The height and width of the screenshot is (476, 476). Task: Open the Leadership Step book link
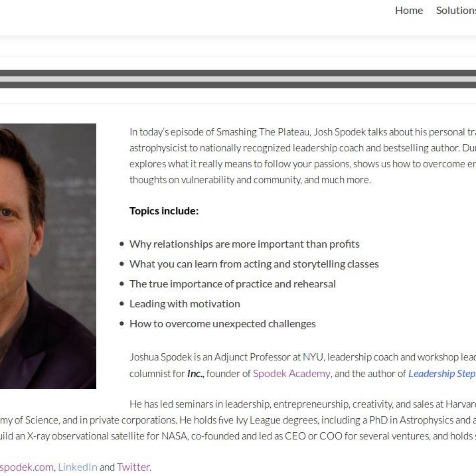point(442,373)
